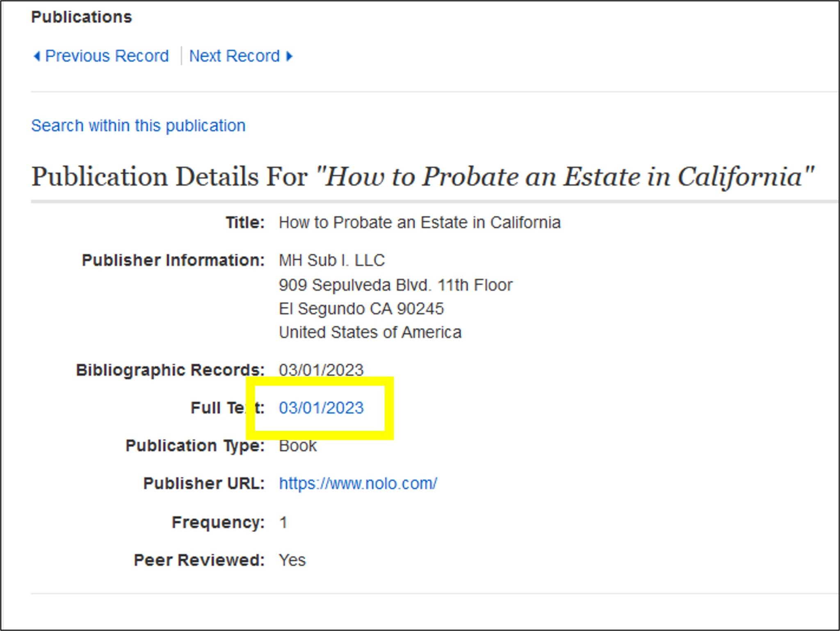
Task: Click the Publications heading
Action: point(81,17)
